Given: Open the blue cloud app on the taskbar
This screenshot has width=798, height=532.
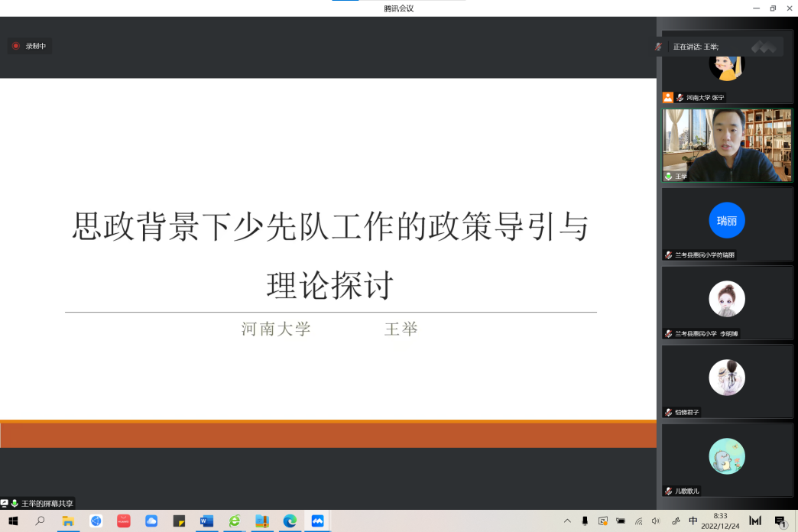Looking at the screenshot, I should (151, 521).
